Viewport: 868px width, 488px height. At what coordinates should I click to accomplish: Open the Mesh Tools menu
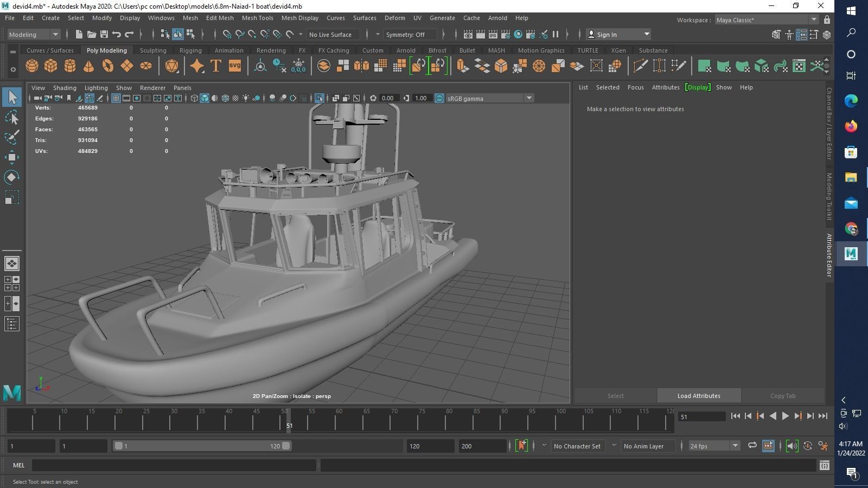coord(257,18)
